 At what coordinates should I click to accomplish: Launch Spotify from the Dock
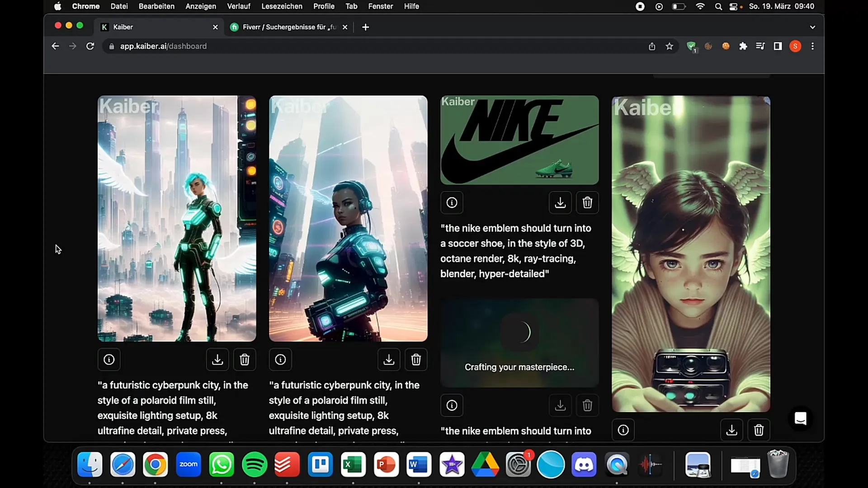(x=254, y=465)
